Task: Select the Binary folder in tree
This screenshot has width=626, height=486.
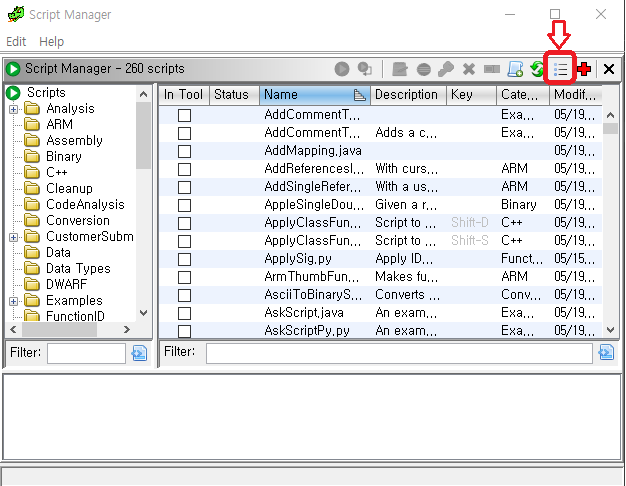Action: 63,157
